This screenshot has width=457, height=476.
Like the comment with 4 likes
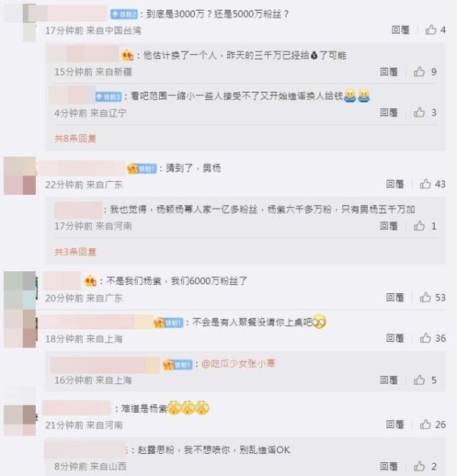point(430,30)
